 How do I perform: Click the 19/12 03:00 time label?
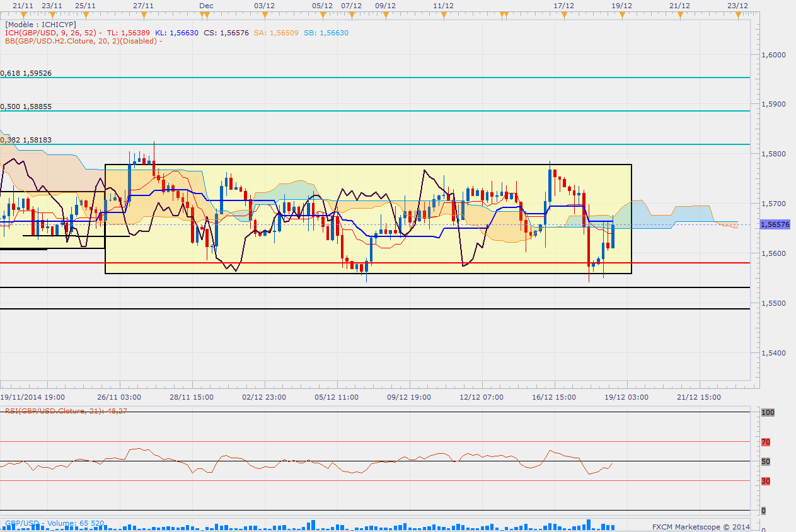point(627,397)
